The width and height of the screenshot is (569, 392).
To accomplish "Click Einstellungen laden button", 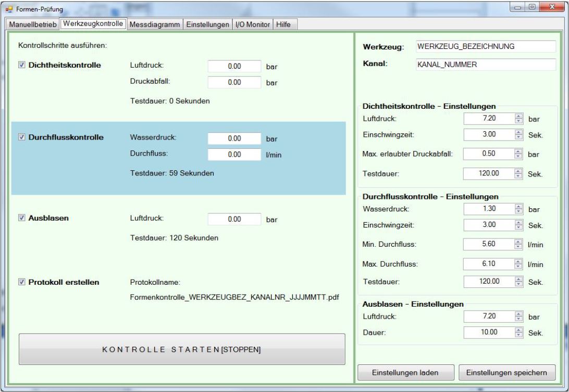I will (405, 373).
